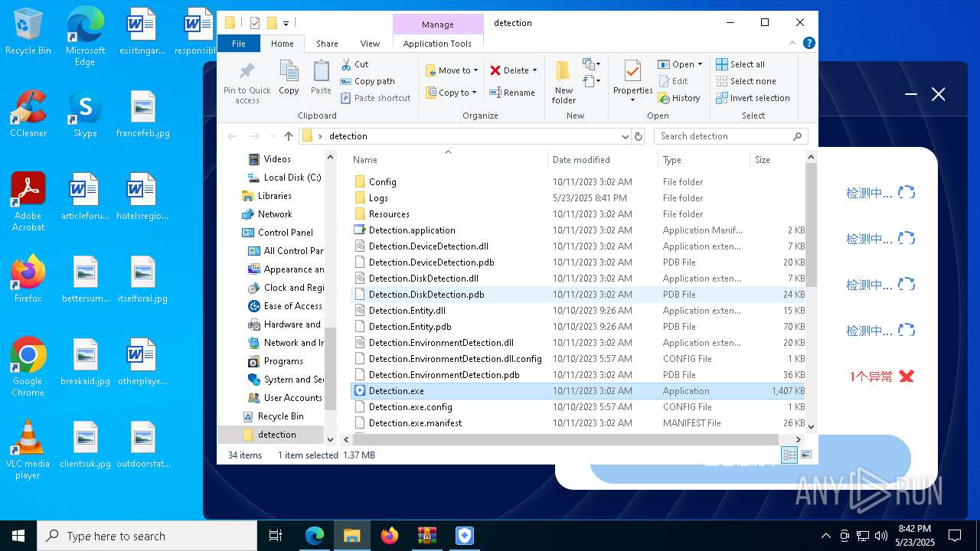Click Copy path in ribbon
This screenshot has height=551, width=980.
[x=367, y=81]
